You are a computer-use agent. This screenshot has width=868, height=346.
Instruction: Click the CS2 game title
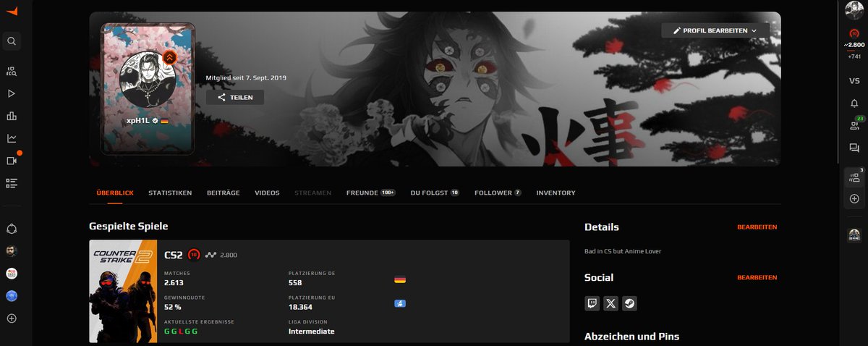pyautogui.click(x=174, y=255)
